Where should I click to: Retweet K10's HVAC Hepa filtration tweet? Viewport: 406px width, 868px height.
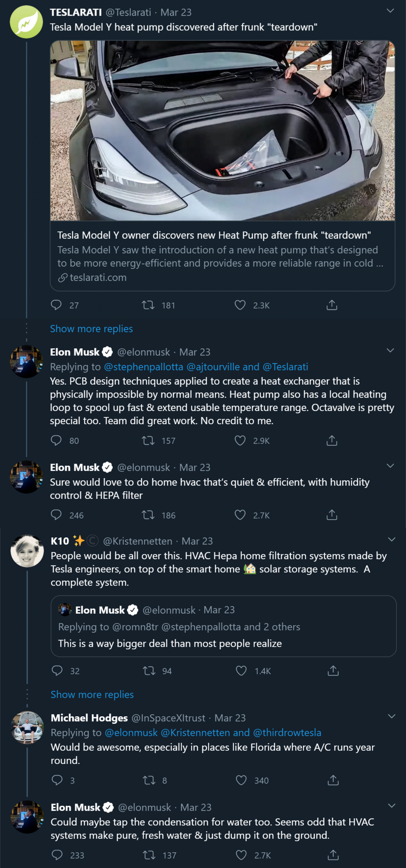click(x=149, y=671)
